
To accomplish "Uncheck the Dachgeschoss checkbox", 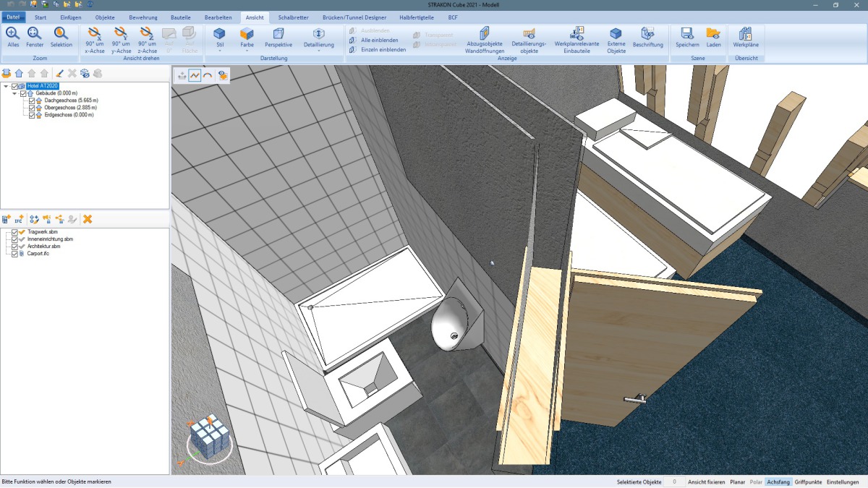I will tap(31, 100).
